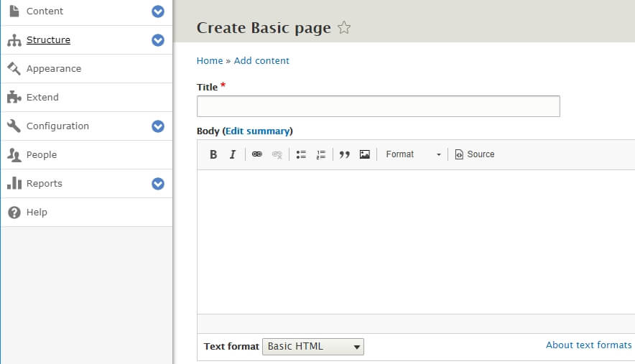This screenshot has width=635, height=364.
Task: Open the Format dropdown in toolbar
Action: coord(413,154)
